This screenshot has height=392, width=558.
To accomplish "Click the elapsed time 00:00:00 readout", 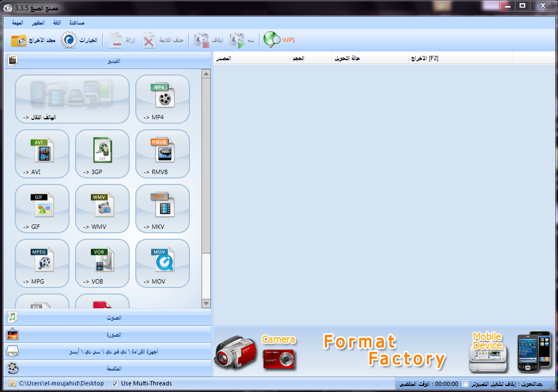I will (446, 384).
